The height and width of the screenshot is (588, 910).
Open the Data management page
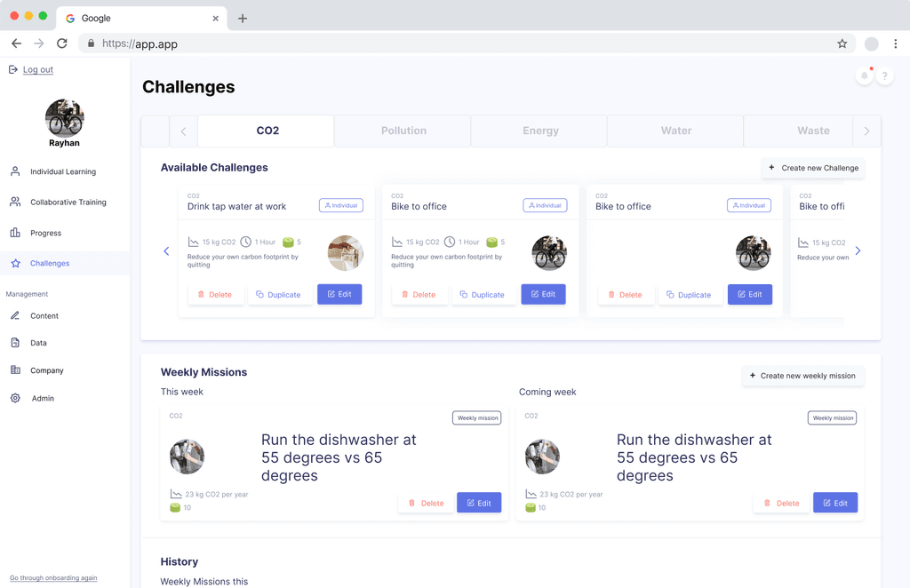pos(38,343)
